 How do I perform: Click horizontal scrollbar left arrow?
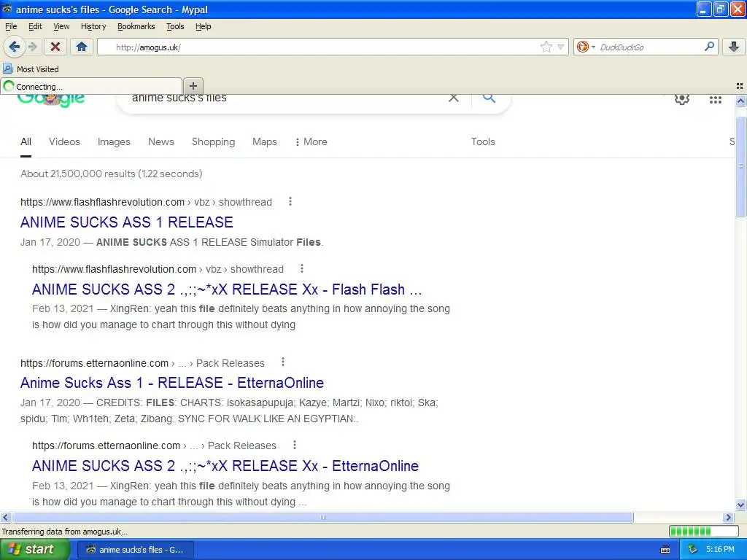coord(5,517)
